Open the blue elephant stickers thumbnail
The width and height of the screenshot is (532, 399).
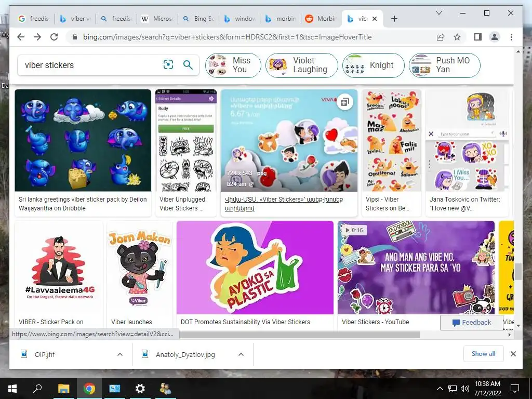(83, 140)
